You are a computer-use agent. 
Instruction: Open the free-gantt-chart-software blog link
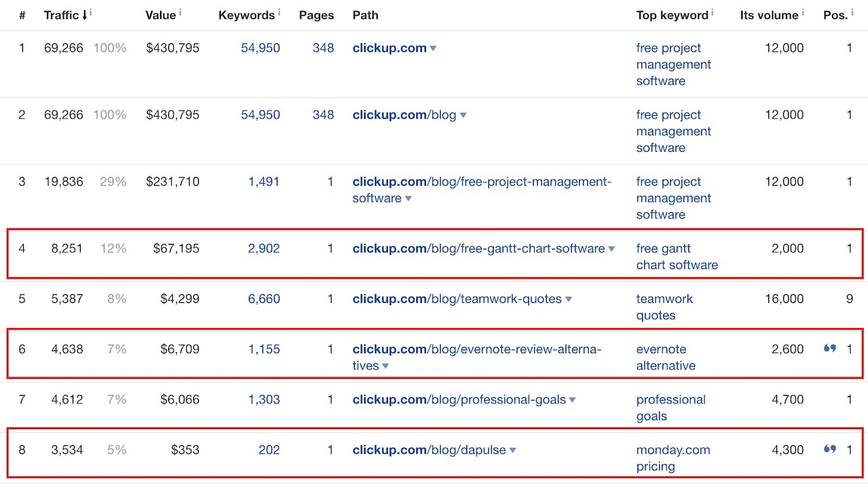[479, 249]
